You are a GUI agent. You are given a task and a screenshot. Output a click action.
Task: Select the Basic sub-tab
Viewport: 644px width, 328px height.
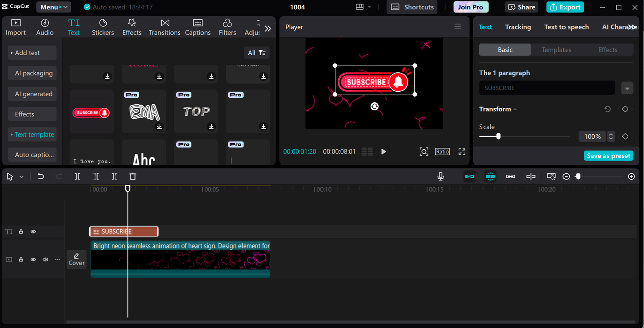pyautogui.click(x=505, y=50)
